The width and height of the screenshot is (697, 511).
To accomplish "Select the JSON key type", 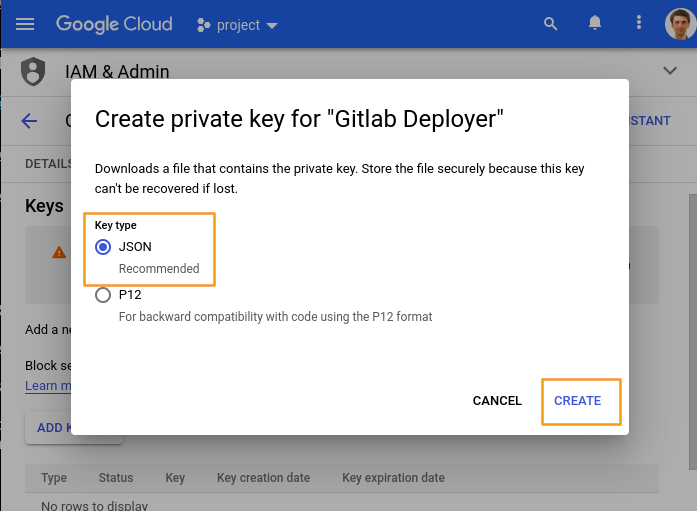I will tap(103, 247).
